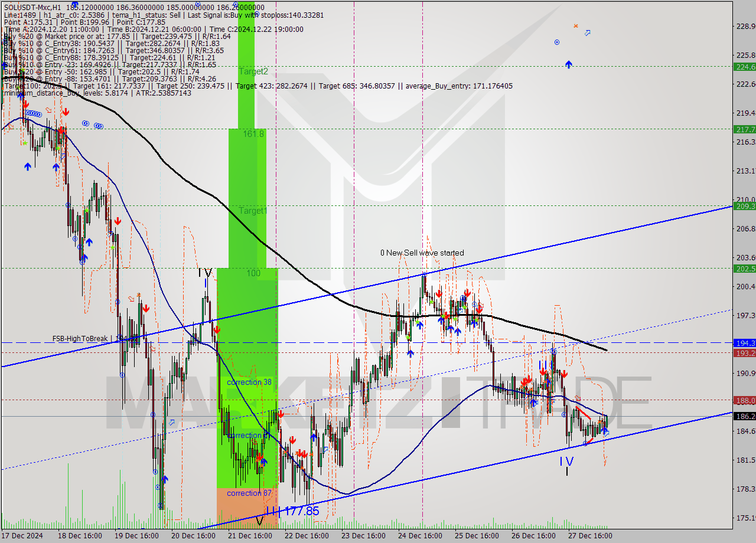Screen dimensions: 756x543
Task: Click the '19 Dec 16:00' time label
Action: point(137,536)
